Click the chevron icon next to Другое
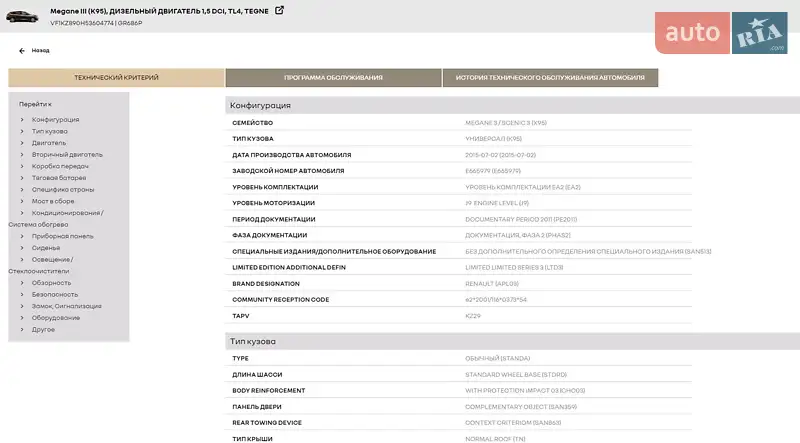Viewport: 800px width, 443px height. coord(22,329)
